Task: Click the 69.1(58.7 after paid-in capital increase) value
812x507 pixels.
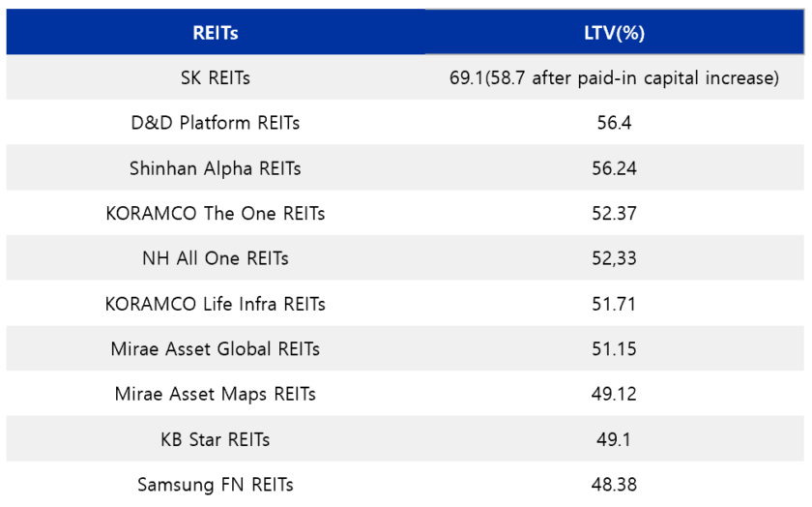Action: click(614, 77)
